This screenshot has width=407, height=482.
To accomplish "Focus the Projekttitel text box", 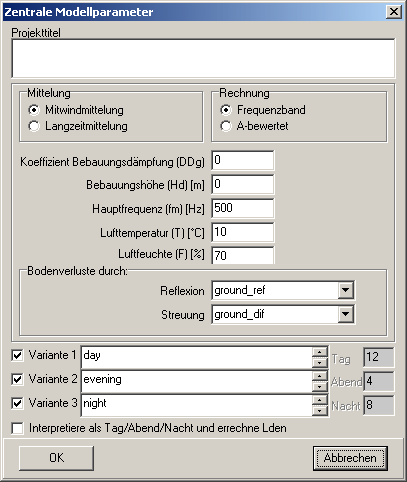I will 203,58.
